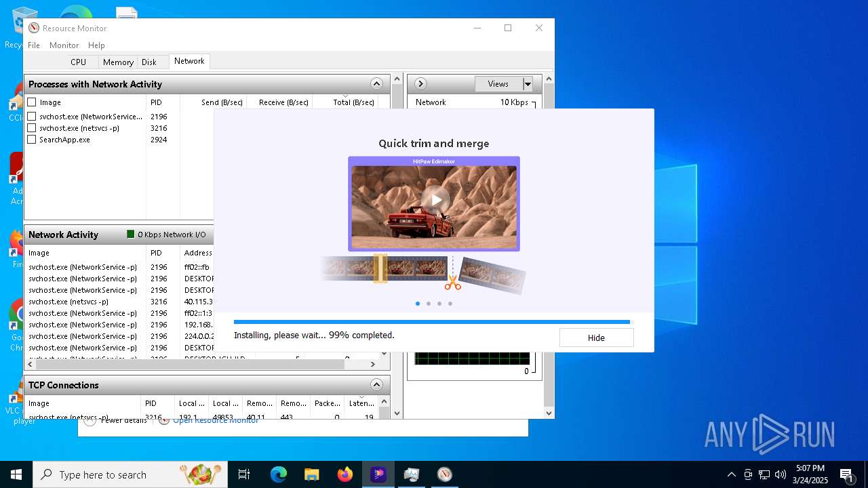Screen dimensions: 868x488
Task: Sort by Total (B/sec) column
Action: [x=344, y=102]
